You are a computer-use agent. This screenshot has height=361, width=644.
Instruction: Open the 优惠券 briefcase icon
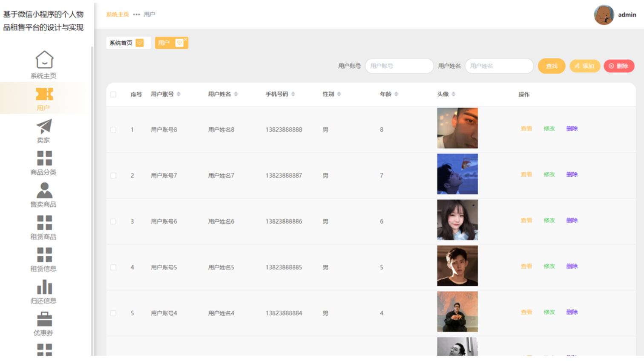(44, 318)
